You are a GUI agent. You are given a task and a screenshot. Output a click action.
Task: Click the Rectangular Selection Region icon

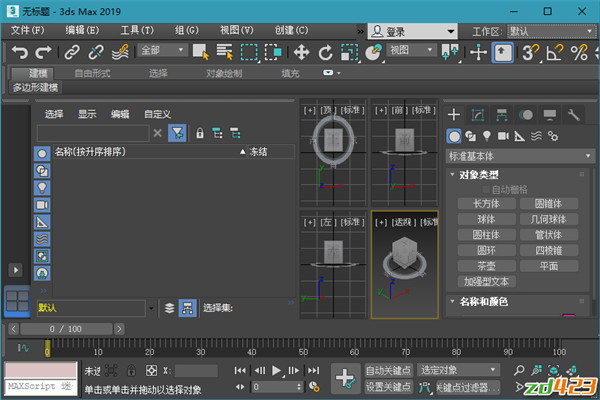point(249,52)
